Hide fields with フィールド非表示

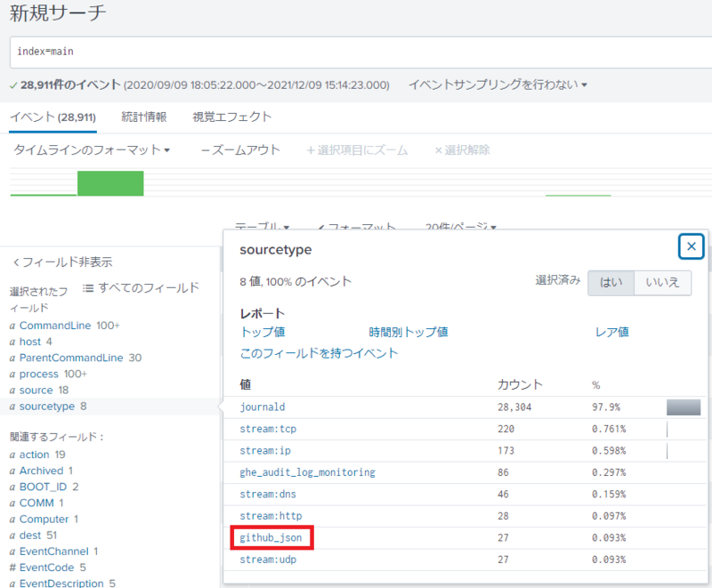coord(62,262)
